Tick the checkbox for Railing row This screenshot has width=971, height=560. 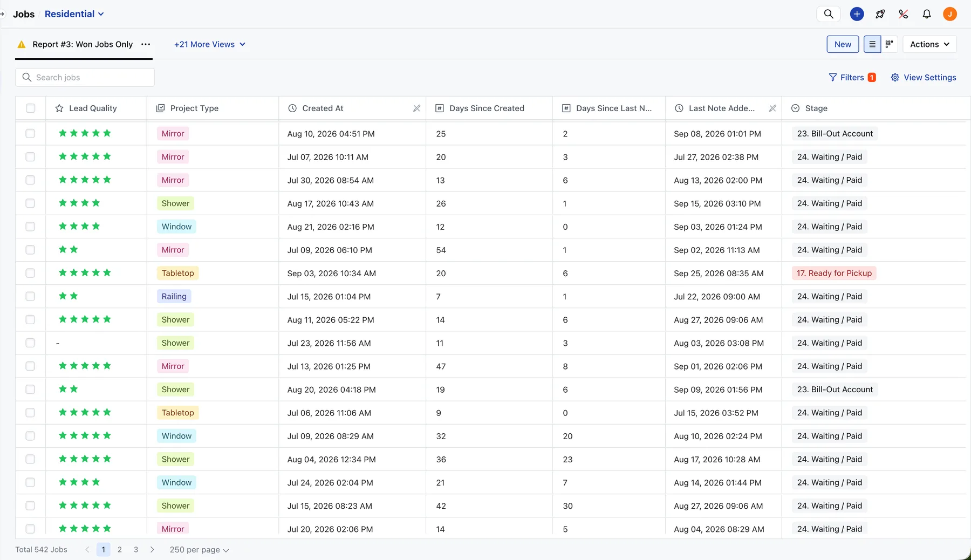tap(30, 296)
